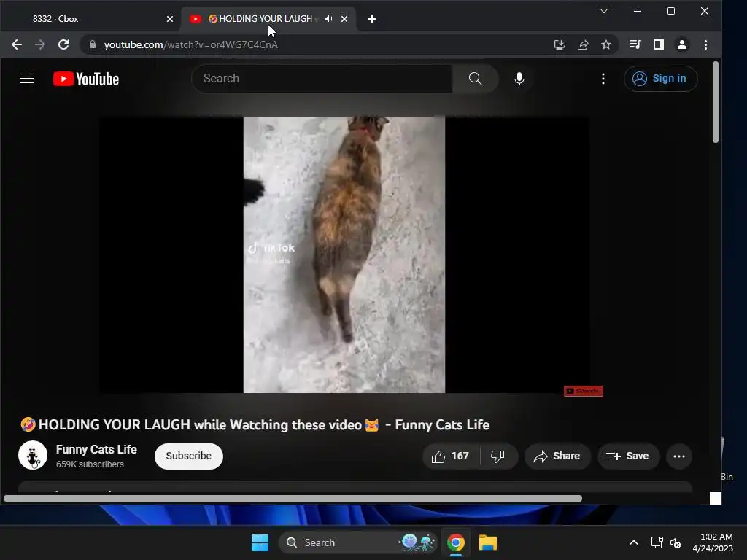
Task: Click the browser forward arrow
Action: pyautogui.click(x=40, y=44)
